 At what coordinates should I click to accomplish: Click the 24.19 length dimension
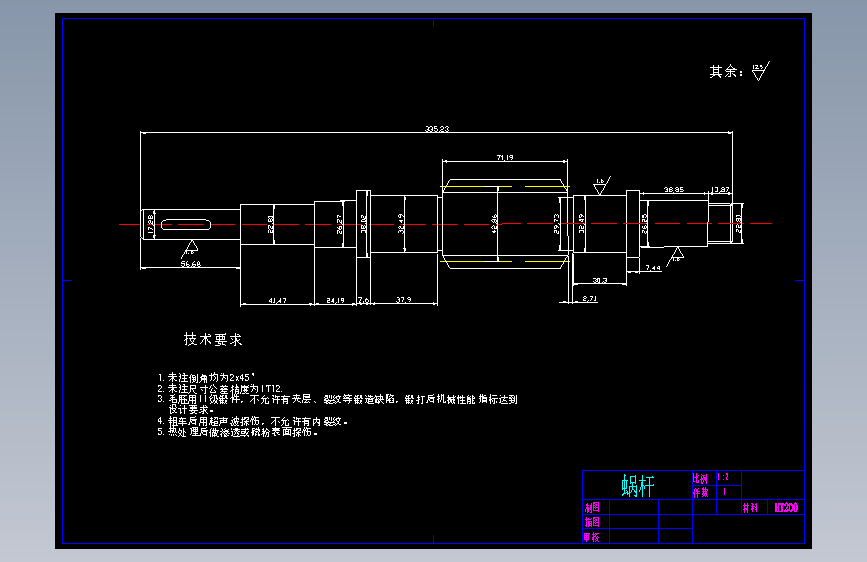(x=335, y=300)
